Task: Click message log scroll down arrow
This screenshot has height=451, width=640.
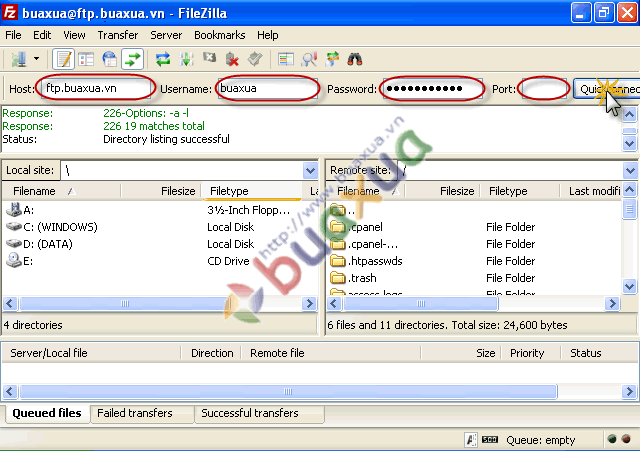Action: click(629, 143)
